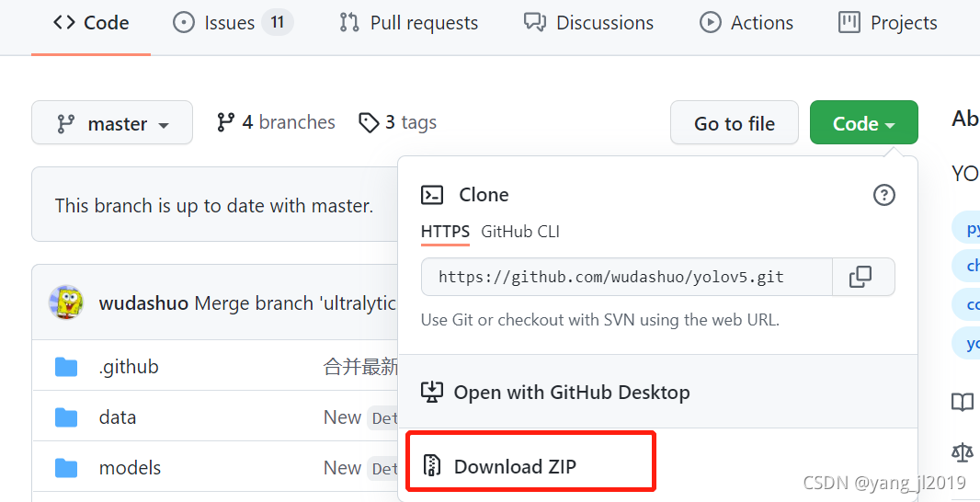Go to Pull requests tab
Screen dimensions: 980x502
click(x=409, y=23)
